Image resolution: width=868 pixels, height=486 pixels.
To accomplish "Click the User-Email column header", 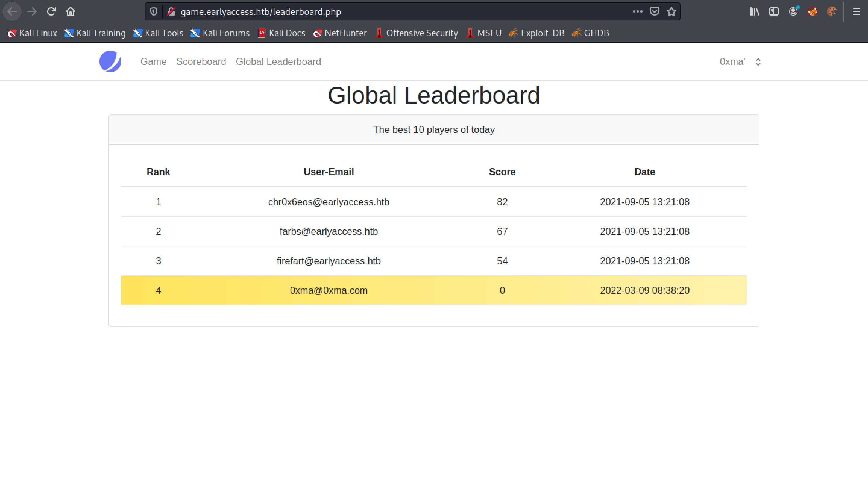I will click(329, 172).
